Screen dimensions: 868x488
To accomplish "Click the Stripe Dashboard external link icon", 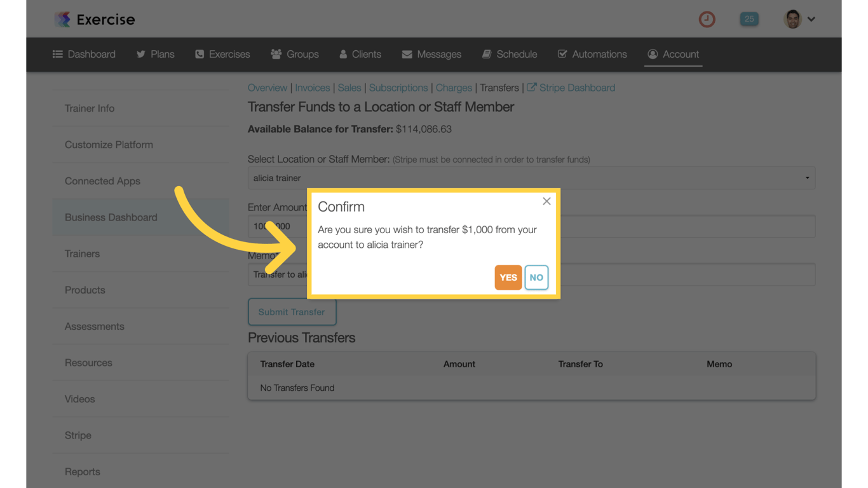I will pos(532,88).
